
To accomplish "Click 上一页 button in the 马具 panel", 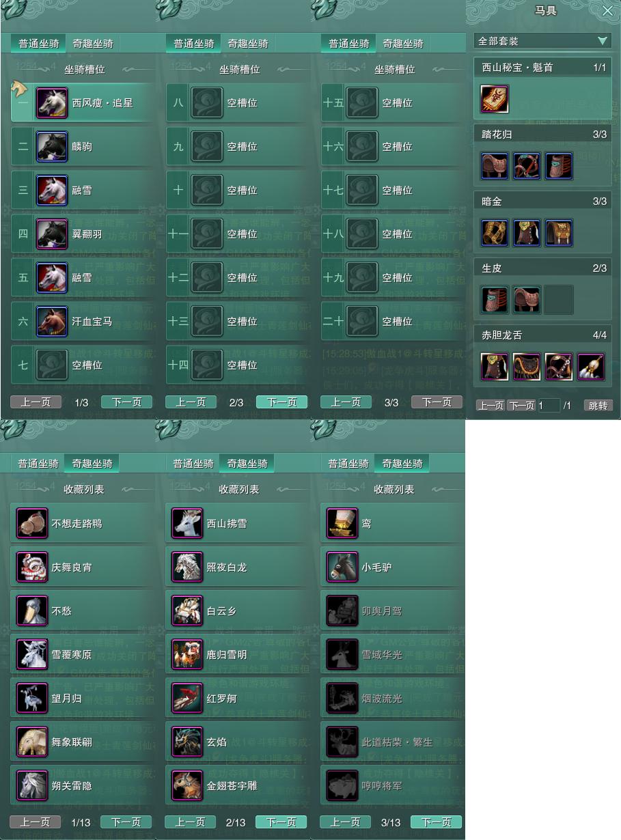I will pos(490,406).
